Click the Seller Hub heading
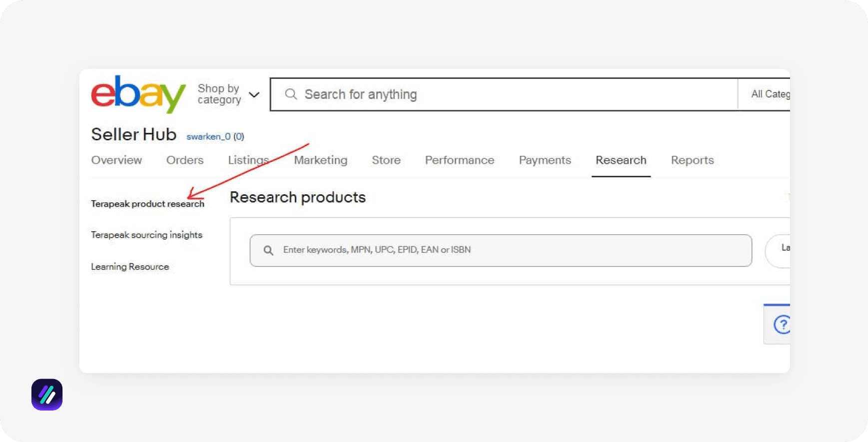868x442 pixels. pos(133,134)
